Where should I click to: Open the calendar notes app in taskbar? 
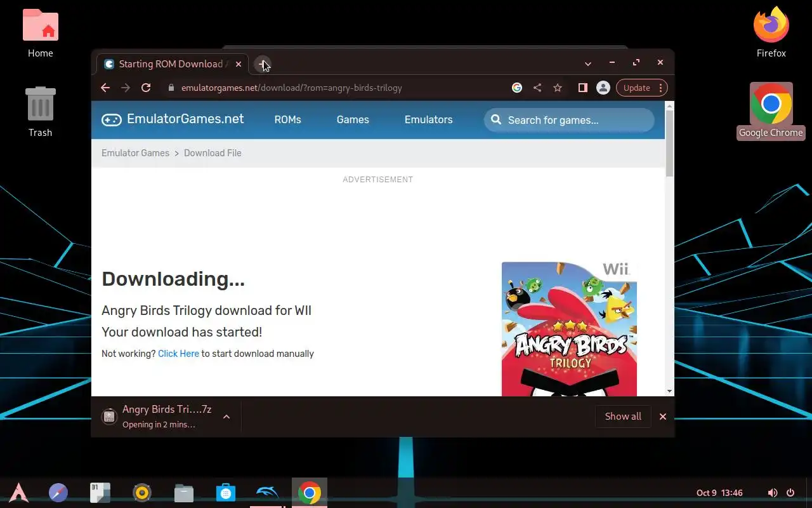tap(100, 493)
